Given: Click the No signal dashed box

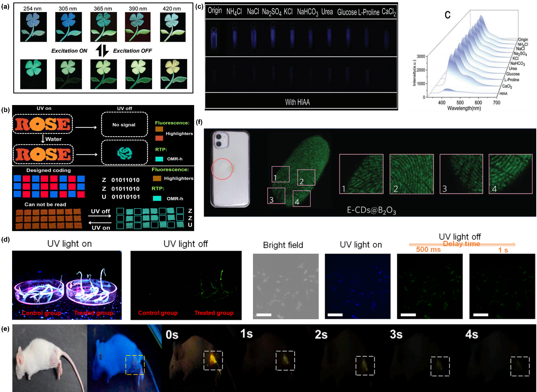Looking at the screenshot, I should (124, 125).
